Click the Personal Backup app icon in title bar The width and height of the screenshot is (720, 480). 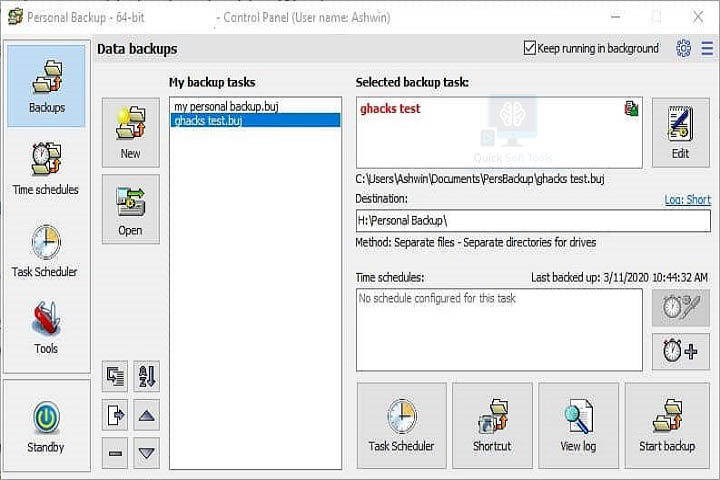click(x=15, y=17)
